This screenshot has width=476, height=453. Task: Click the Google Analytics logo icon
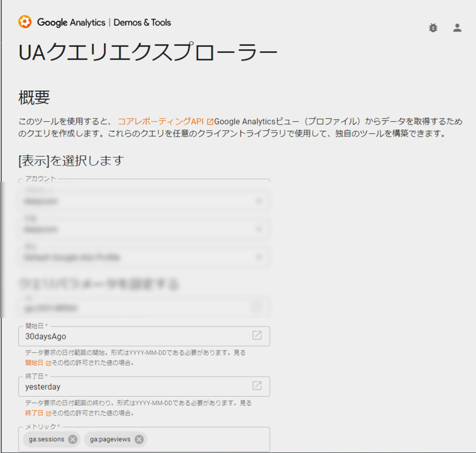25,22
